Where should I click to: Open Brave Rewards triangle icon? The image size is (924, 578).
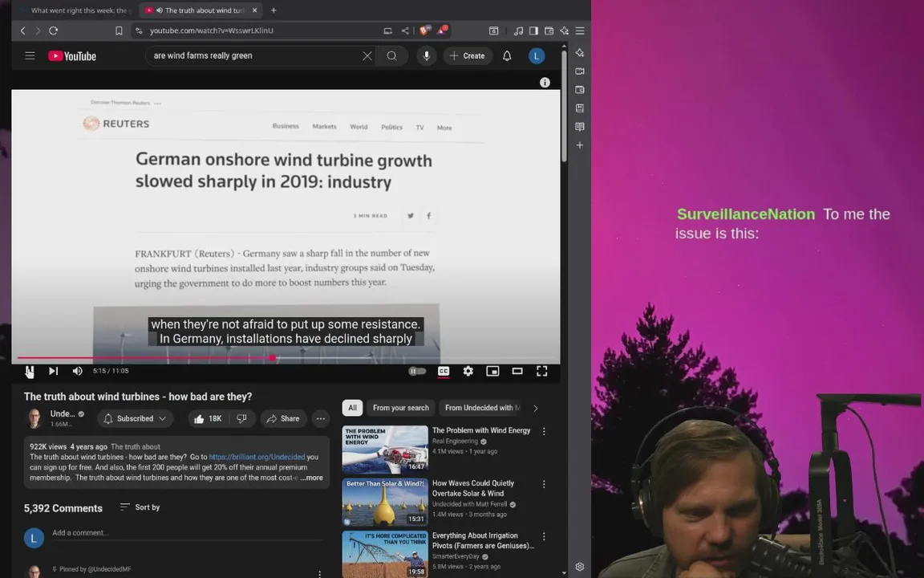[x=441, y=30]
